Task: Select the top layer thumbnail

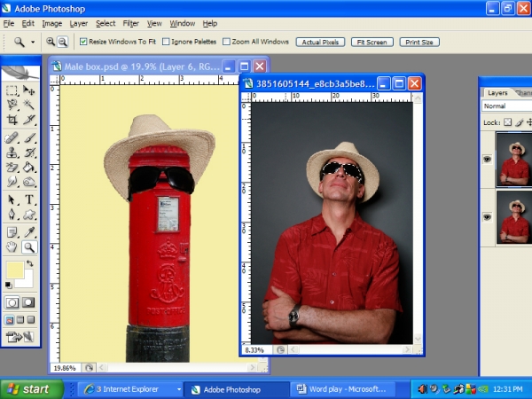Action: pyautogui.click(x=513, y=159)
